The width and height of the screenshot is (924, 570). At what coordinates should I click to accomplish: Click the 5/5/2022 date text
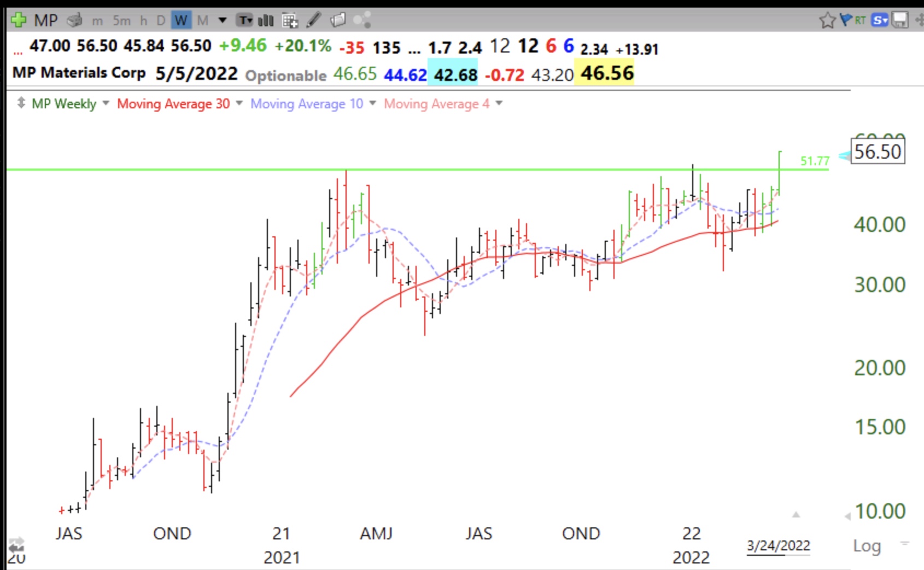point(196,73)
